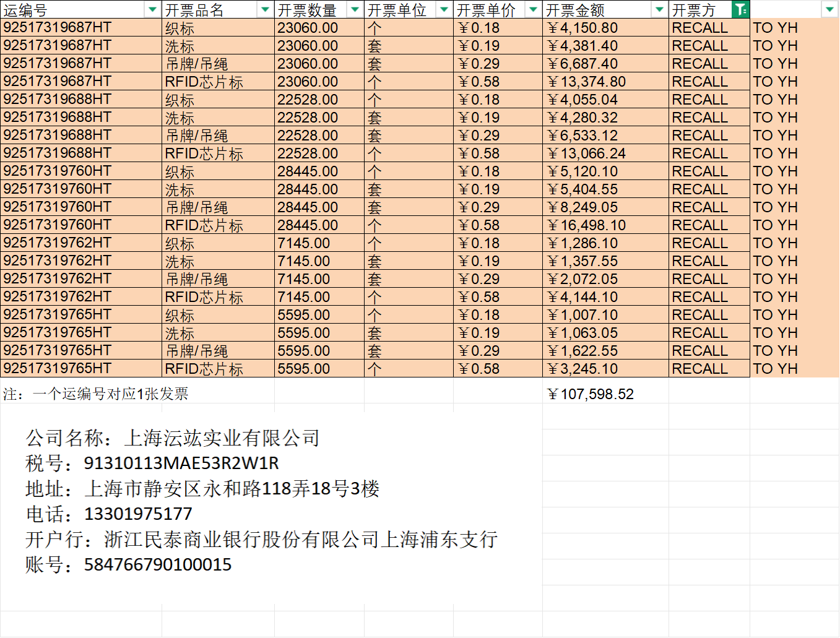Click the bank account number 584766790100015
This screenshot has width=840, height=638.
pos(157,564)
